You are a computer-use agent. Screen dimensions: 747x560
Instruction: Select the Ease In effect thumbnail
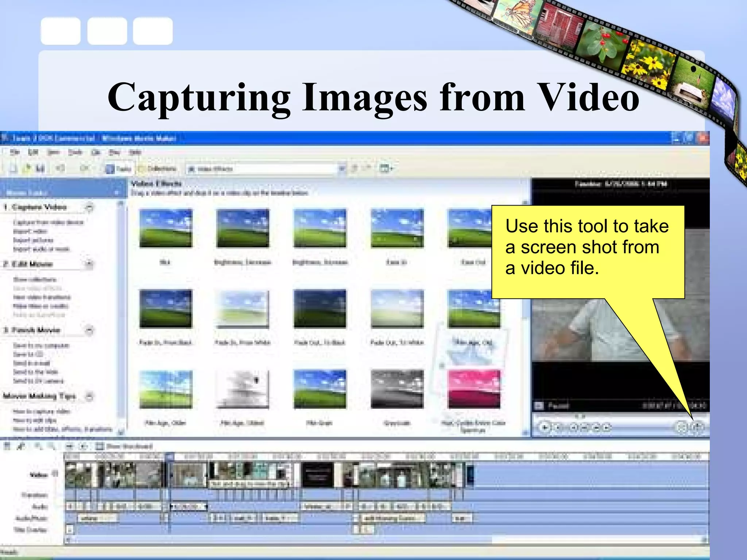point(397,228)
